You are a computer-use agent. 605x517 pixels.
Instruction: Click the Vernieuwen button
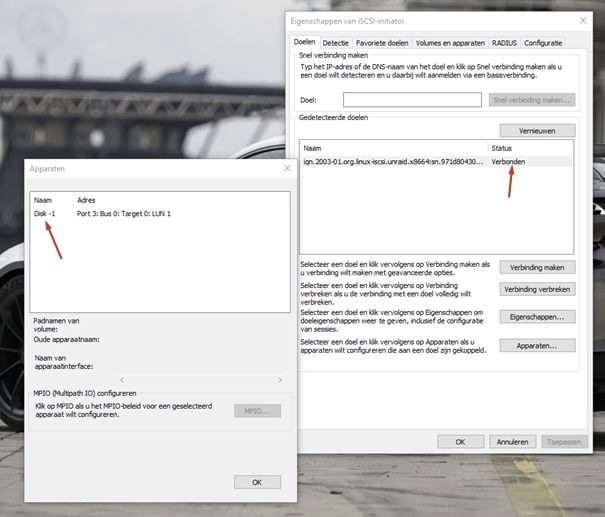537,131
